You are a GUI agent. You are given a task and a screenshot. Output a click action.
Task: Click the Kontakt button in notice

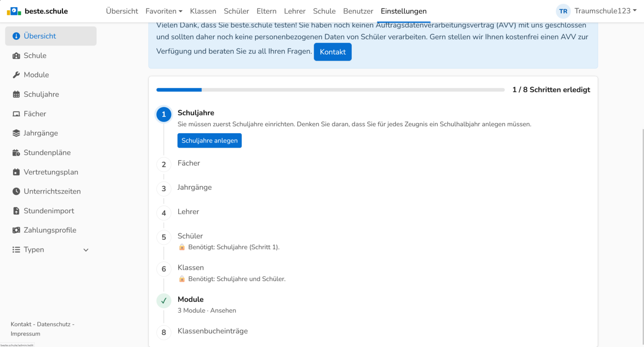pyautogui.click(x=333, y=52)
